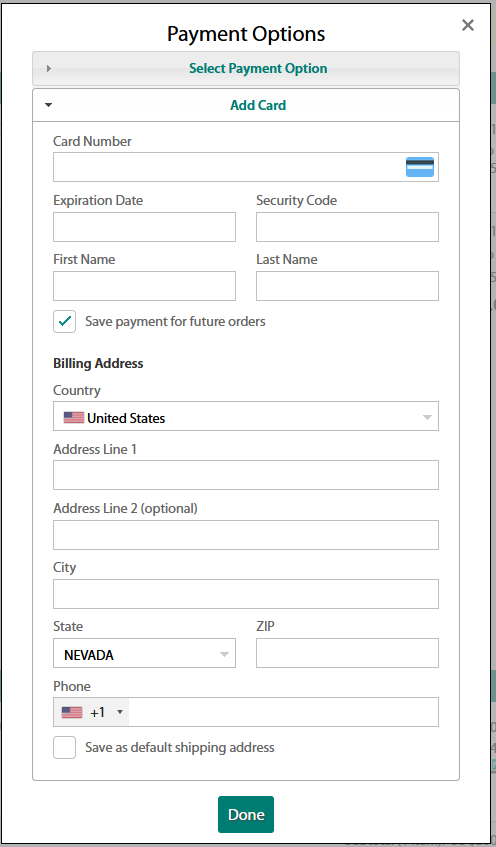Close the Payment Options dialog with X

click(x=468, y=25)
